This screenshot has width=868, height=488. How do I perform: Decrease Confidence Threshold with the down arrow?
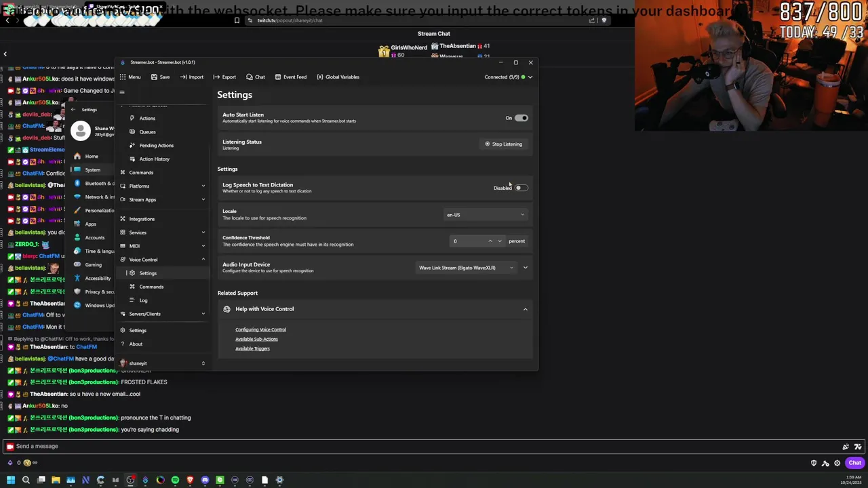coord(500,241)
